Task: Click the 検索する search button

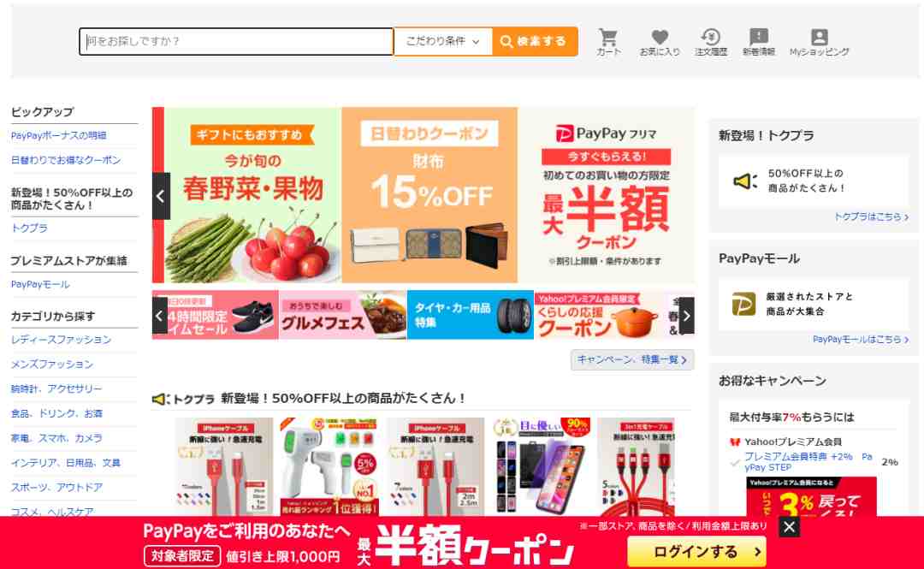Action: click(x=535, y=41)
